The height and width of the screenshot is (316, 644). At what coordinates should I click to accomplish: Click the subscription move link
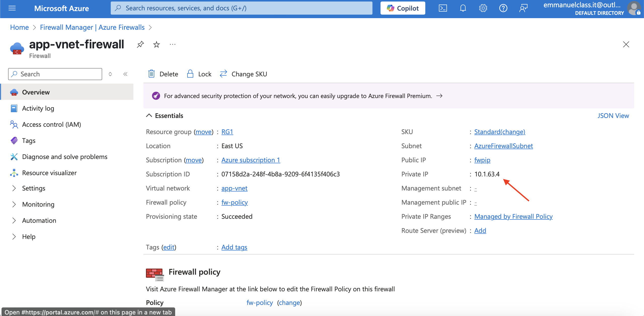pyautogui.click(x=194, y=160)
